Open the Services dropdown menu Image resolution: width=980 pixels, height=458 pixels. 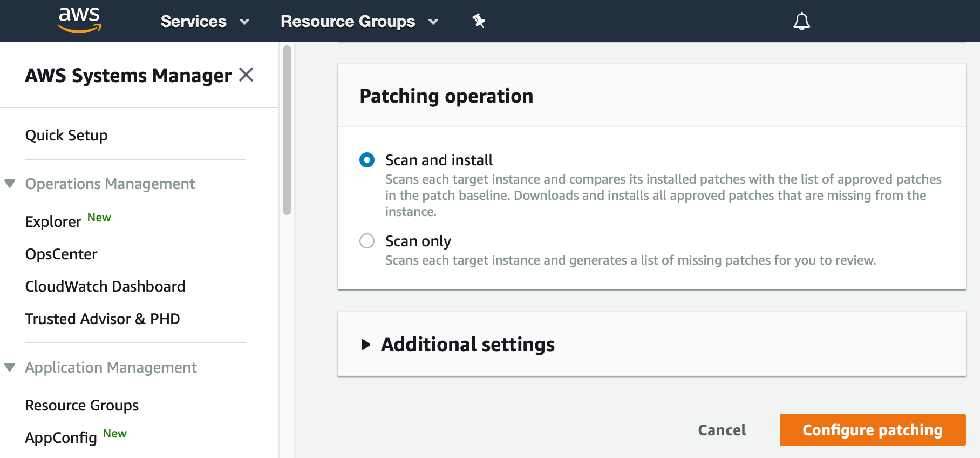point(205,22)
